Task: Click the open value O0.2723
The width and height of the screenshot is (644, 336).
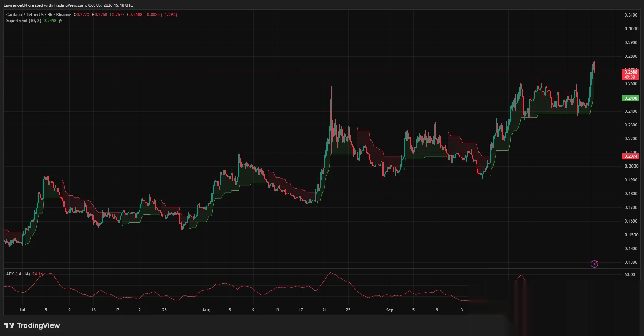Action: 81,15
